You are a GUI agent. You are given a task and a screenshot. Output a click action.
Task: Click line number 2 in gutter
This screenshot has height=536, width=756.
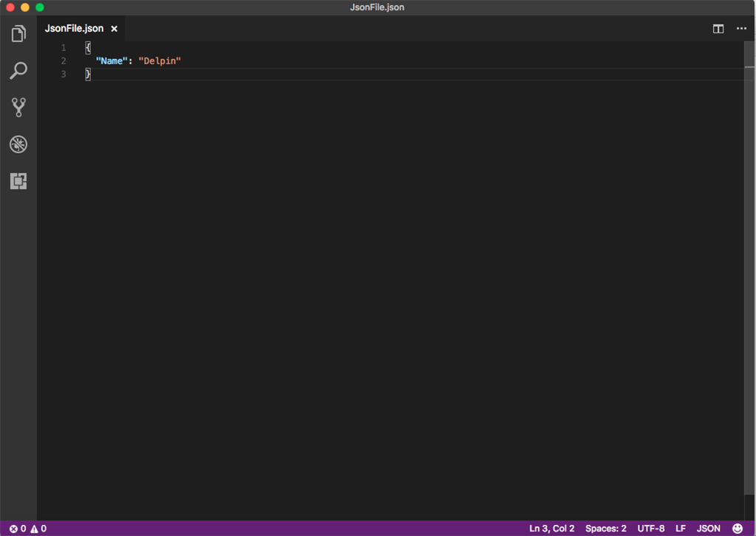[x=63, y=61]
